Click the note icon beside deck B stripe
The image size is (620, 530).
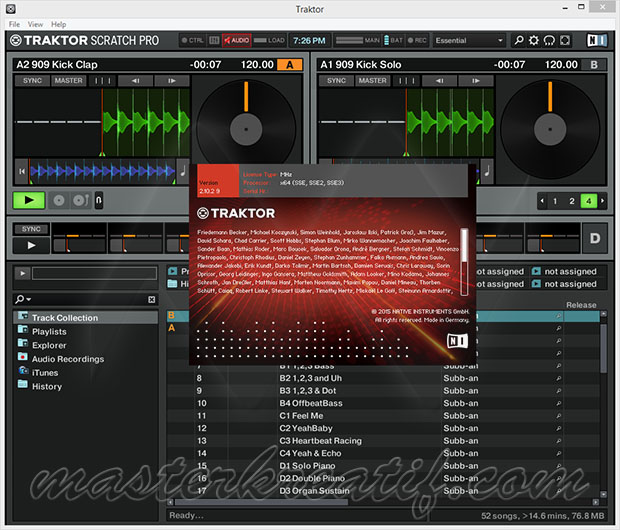[x=487, y=171]
